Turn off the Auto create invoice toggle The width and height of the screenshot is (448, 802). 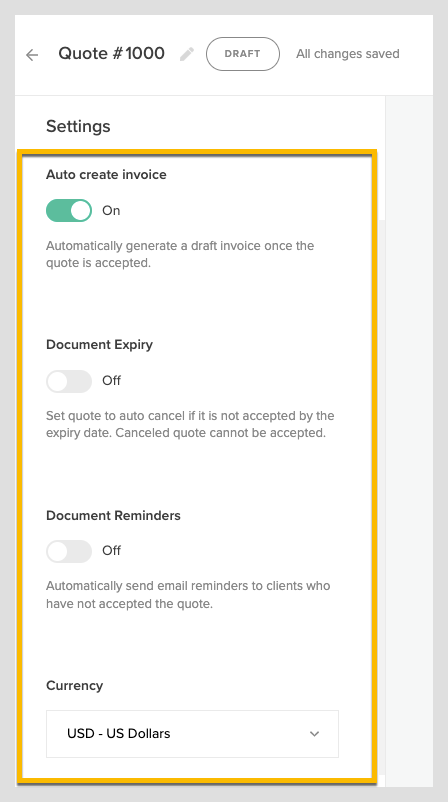pyautogui.click(x=69, y=210)
